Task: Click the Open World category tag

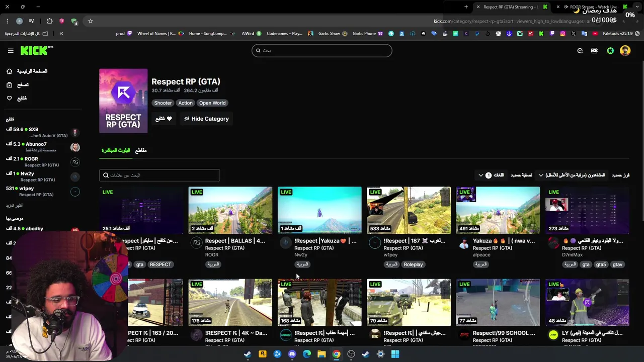Action: (212, 103)
